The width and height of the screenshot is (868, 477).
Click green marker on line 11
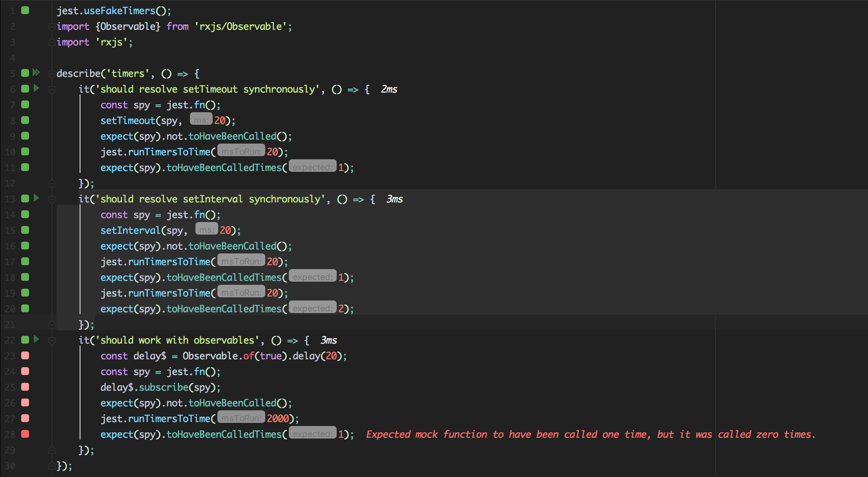(25, 167)
